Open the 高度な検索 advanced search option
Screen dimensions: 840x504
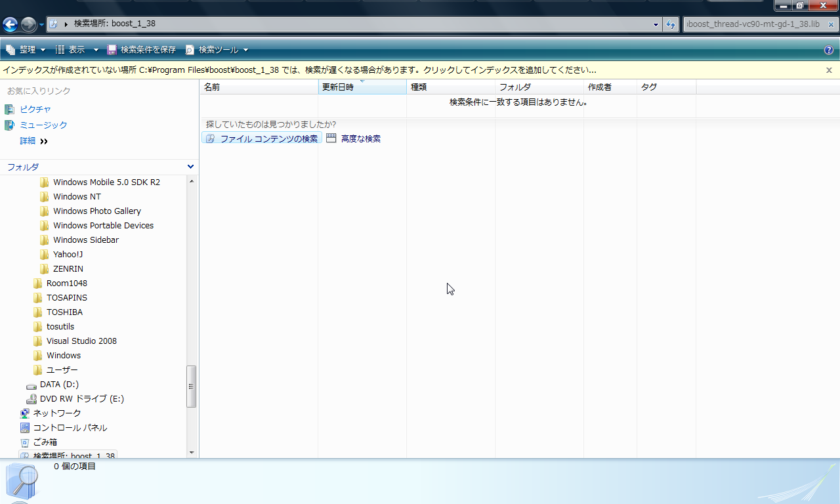(354, 138)
